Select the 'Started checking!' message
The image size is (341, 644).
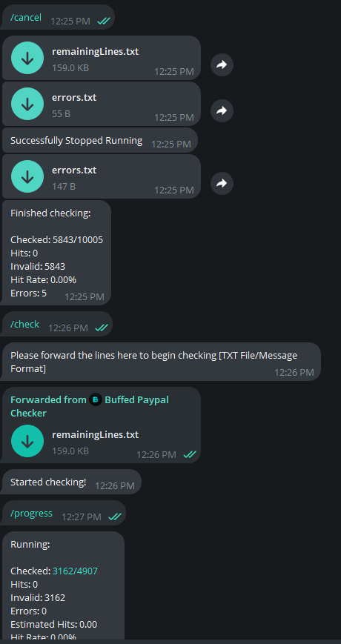tap(71, 482)
